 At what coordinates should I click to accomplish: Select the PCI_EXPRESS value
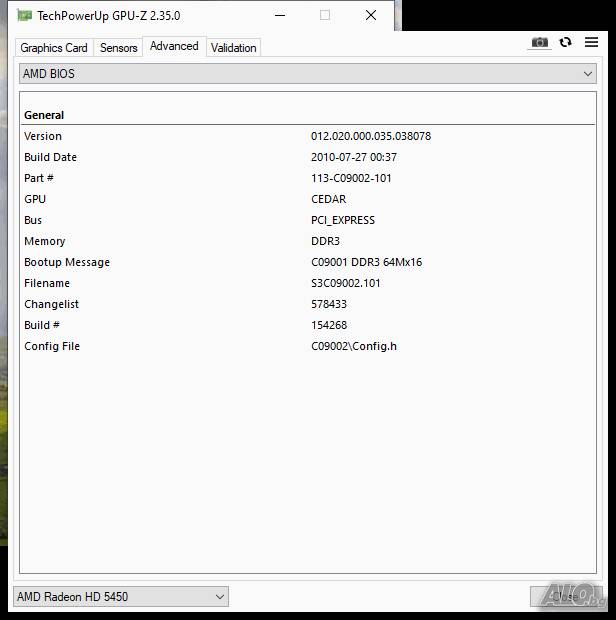(343, 220)
